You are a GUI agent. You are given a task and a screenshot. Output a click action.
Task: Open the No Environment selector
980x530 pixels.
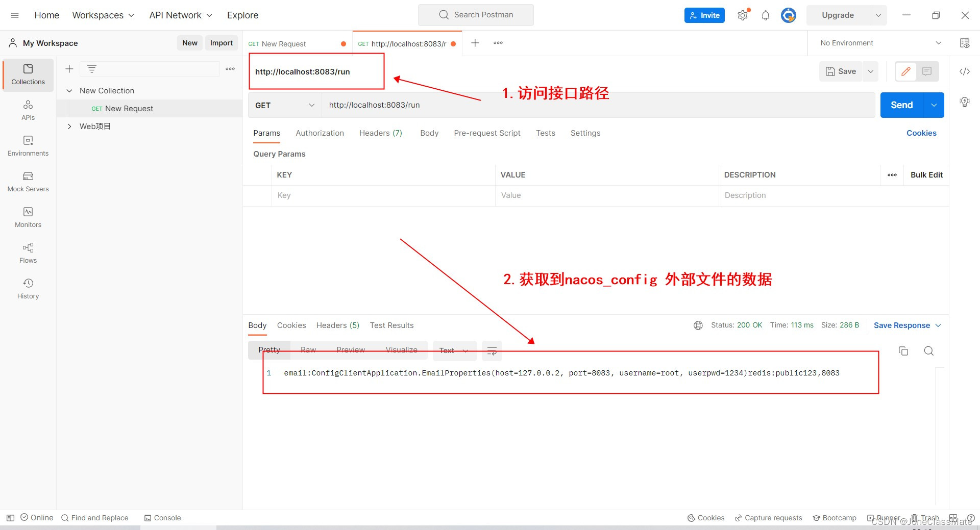point(881,43)
